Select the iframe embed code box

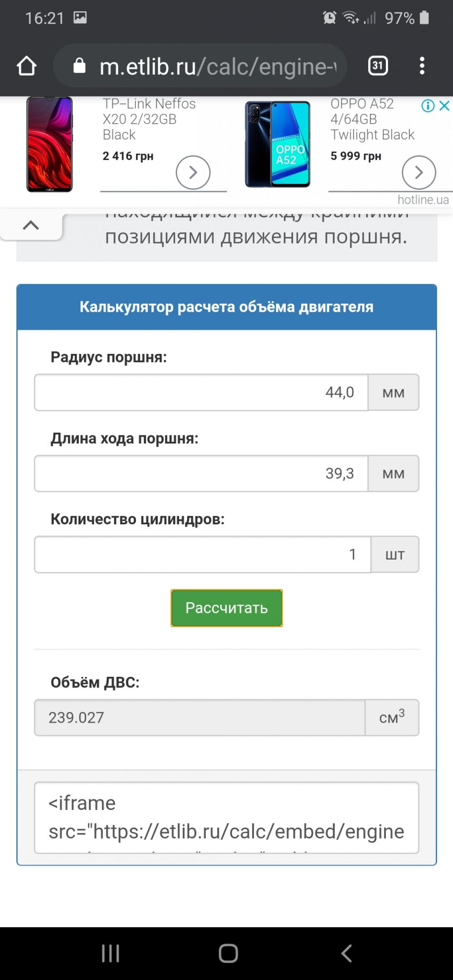click(226, 817)
